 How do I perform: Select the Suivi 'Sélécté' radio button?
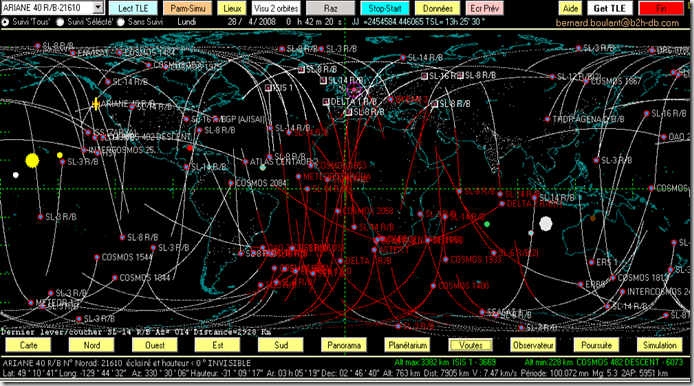pyautogui.click(x=60, y=22)
